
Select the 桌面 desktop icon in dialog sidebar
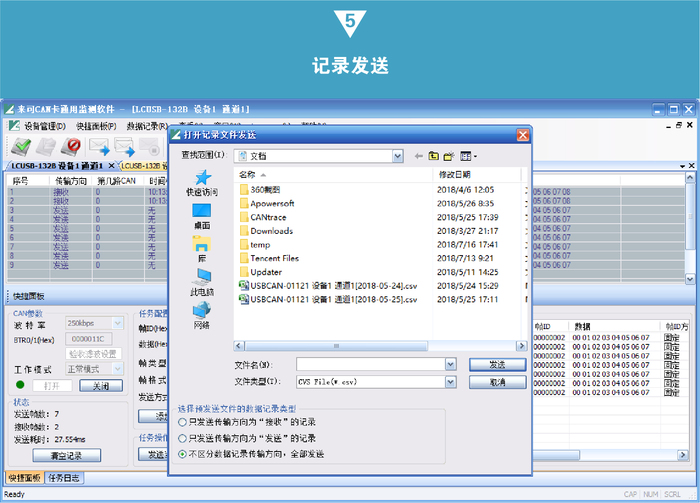point(202,211)
